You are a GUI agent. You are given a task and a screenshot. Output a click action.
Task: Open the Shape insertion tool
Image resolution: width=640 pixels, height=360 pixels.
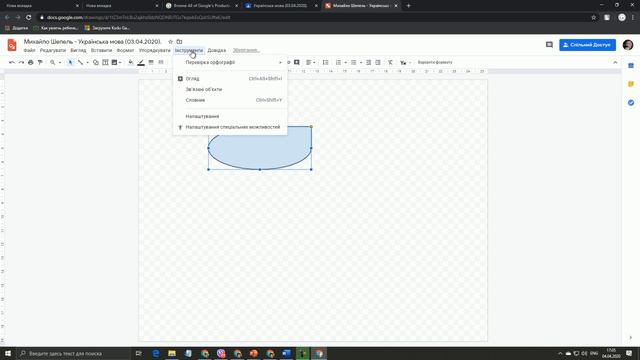(x=96, y=62)
